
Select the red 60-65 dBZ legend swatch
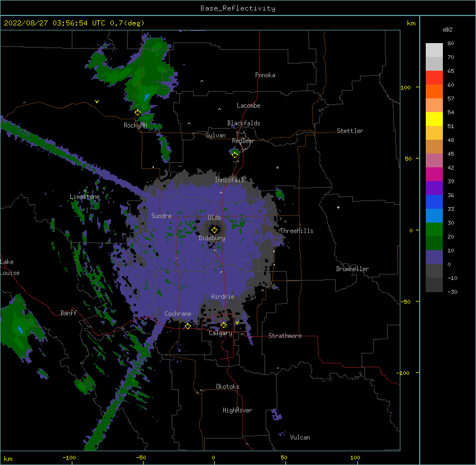434,78
